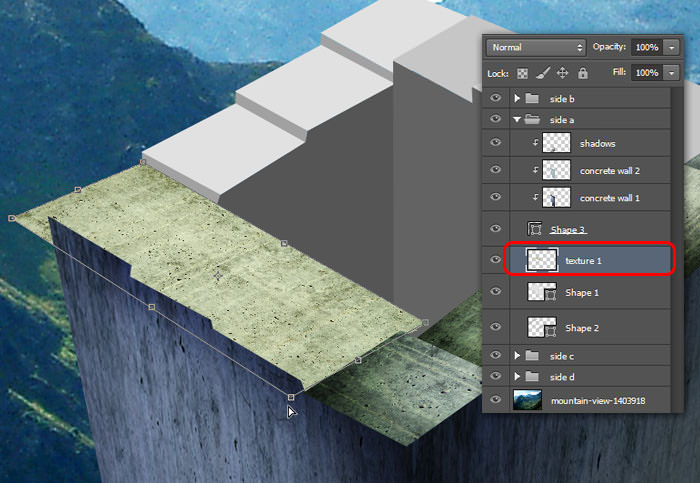Click the Layers panel vertical scrollbar
This screenshot has width=700, height=483.
pos(677,250)
